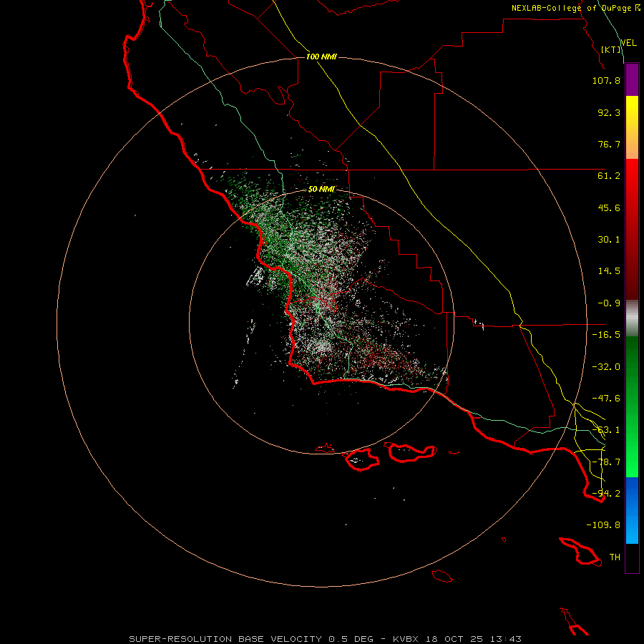
Task: Click the 14.5 scale value
Action: pos(609,271)
